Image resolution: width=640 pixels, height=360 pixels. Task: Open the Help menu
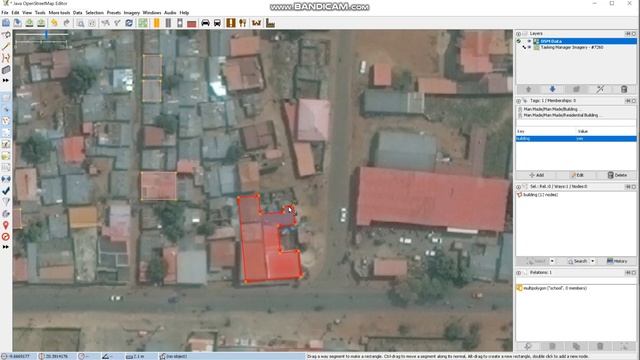coord(184,13)
